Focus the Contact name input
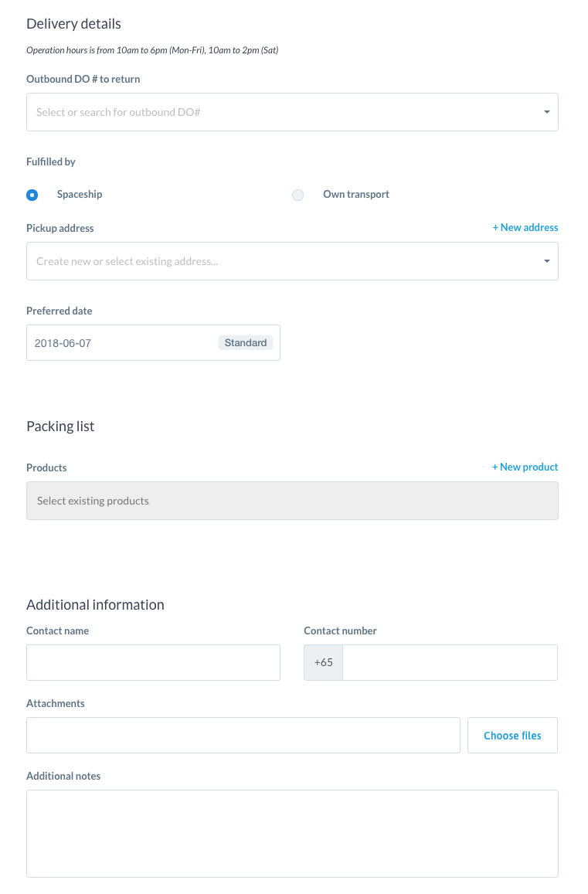 (153, 663)
